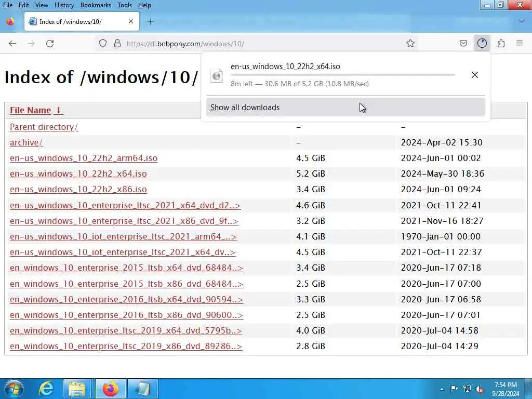Open the File menu
The width and height of the screenshot is (532, 399).
pos(7,5)
